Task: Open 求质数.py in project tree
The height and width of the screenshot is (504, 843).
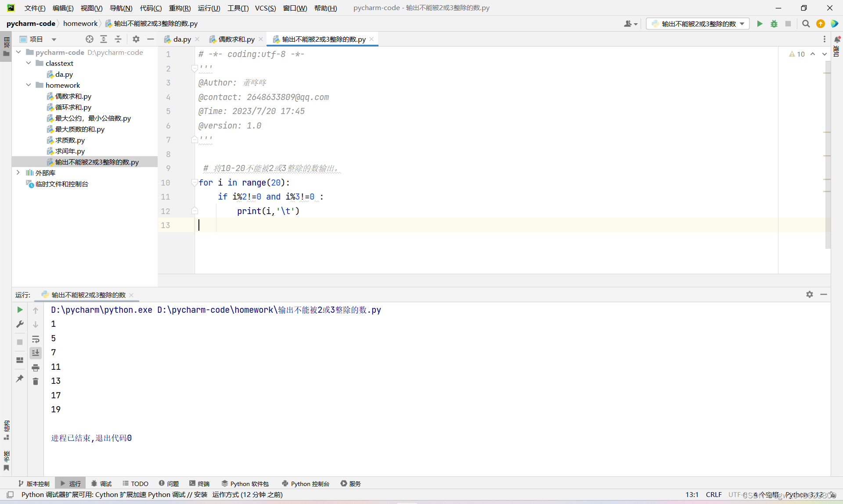Action: (70, 140)
